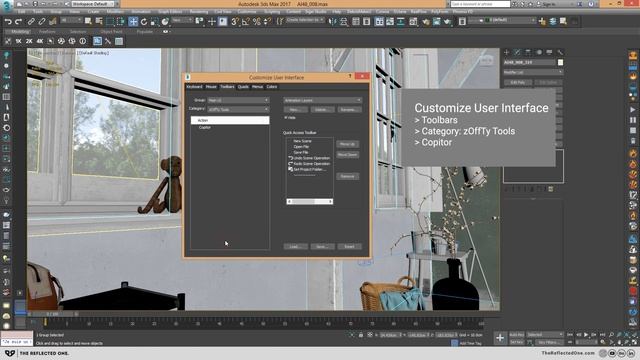The image size is (640, 360).
Task: Select the Copitor action in list
Action: (205, 127)
